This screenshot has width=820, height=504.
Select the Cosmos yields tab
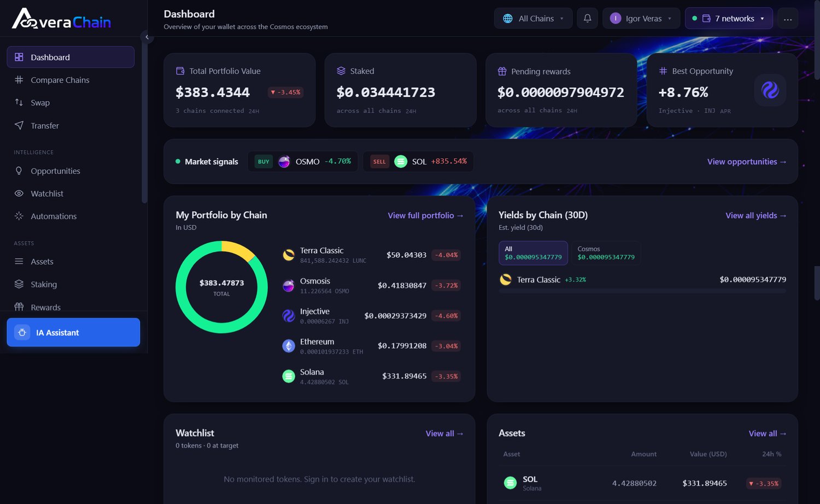click(x=606, y=253)
